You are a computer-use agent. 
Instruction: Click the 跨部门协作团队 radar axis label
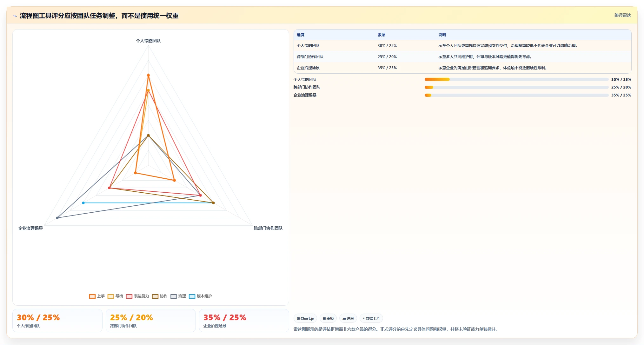[x=268, y=228]
